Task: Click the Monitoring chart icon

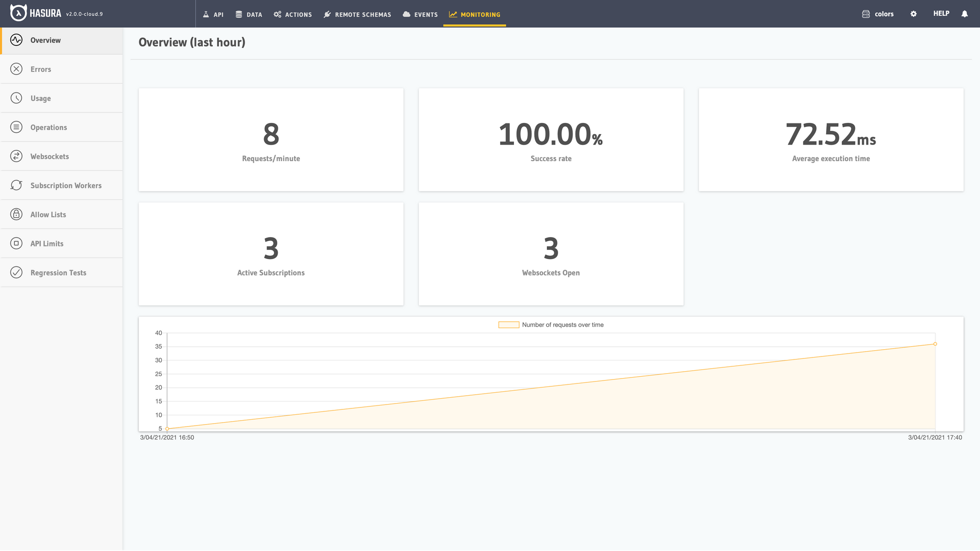Action: (x=453, y=14)
